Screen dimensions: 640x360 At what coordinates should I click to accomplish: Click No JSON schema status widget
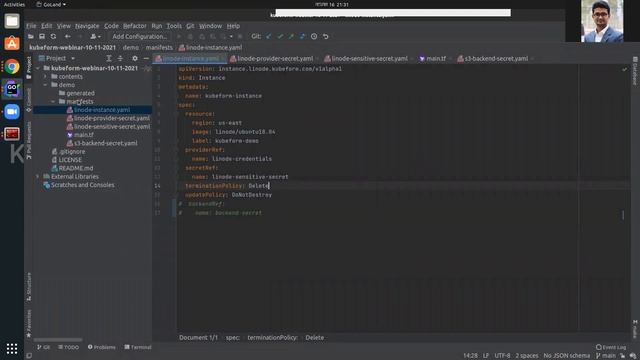(567, 356)
